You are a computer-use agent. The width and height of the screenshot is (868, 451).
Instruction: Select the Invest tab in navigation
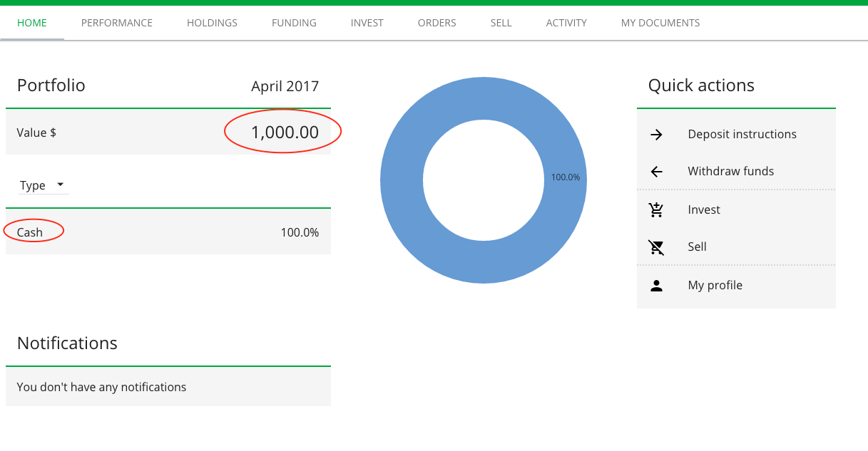(x=367, y=23)
